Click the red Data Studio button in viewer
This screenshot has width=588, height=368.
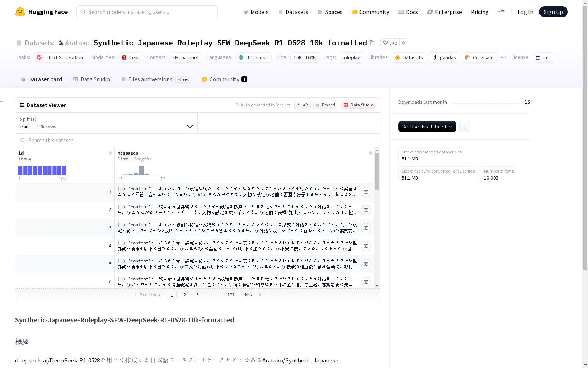click(358, 105)
